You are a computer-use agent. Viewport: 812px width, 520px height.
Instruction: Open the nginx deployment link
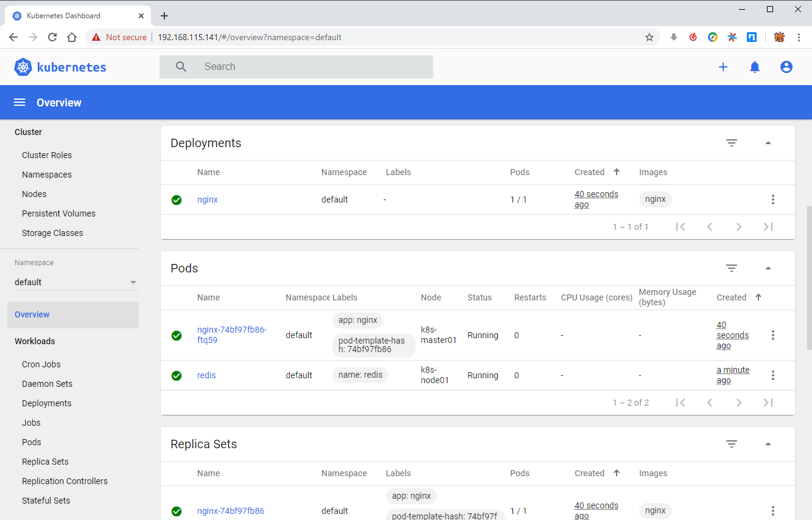click(x=208, y=199)
